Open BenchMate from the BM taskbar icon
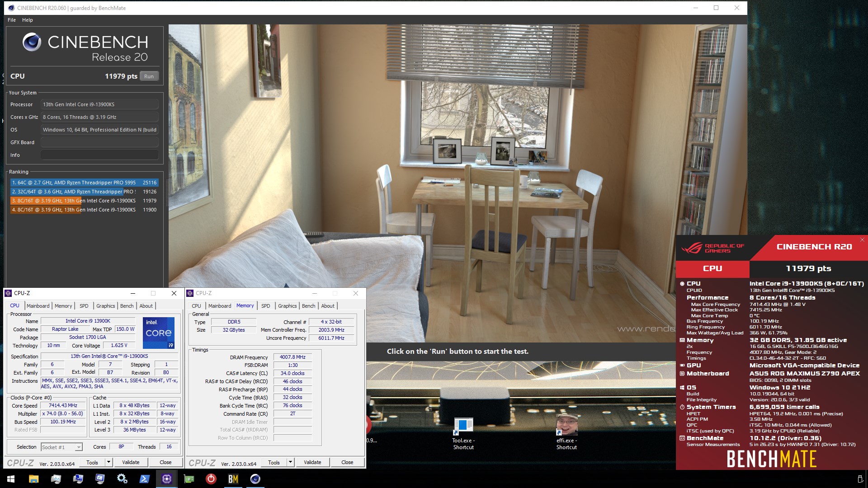 pyautogui.click(x=233, y=479)
